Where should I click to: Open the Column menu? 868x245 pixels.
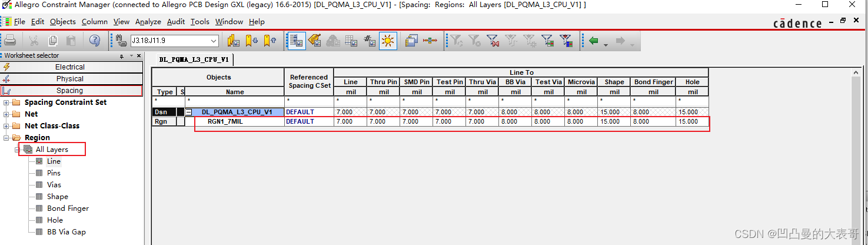(95, 22)
